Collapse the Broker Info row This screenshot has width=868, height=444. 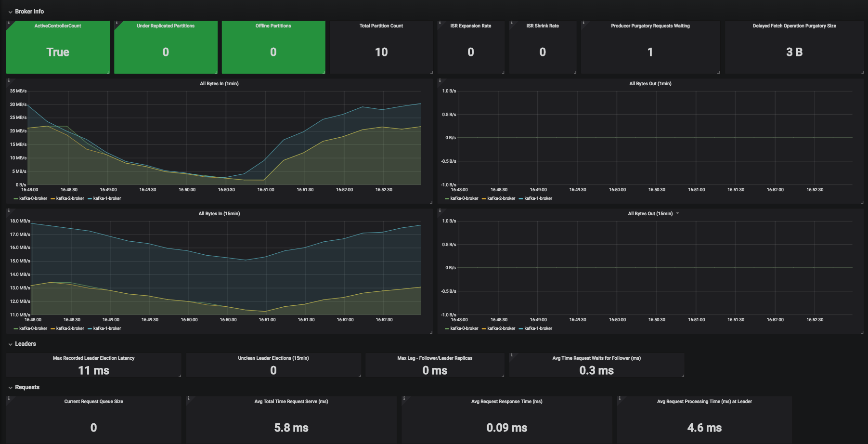tap(26, 12)
